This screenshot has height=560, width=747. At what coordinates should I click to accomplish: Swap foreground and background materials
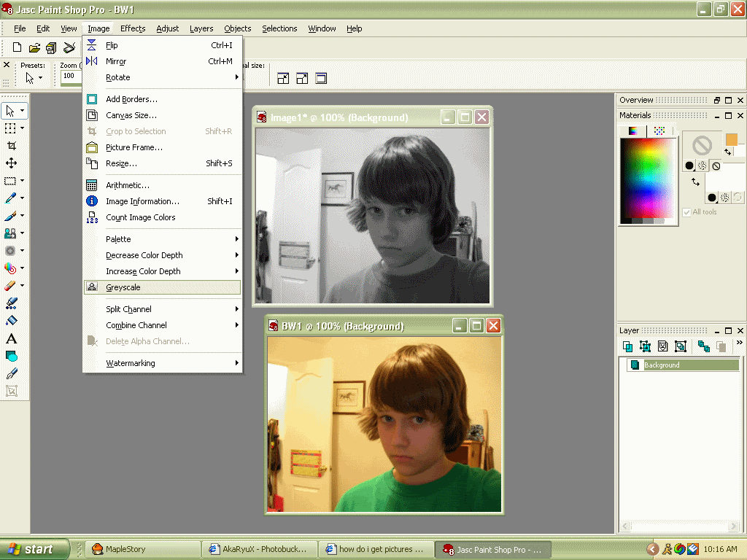695,182
